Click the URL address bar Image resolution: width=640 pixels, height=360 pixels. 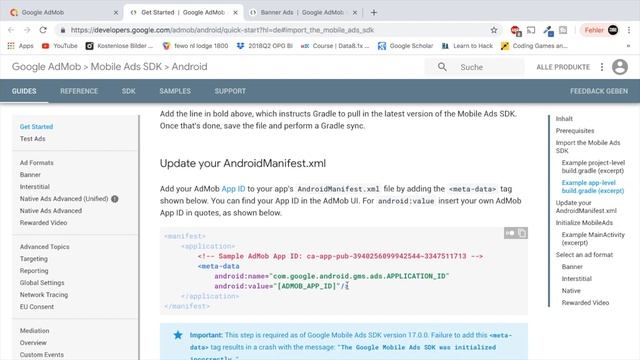(278, 30)
